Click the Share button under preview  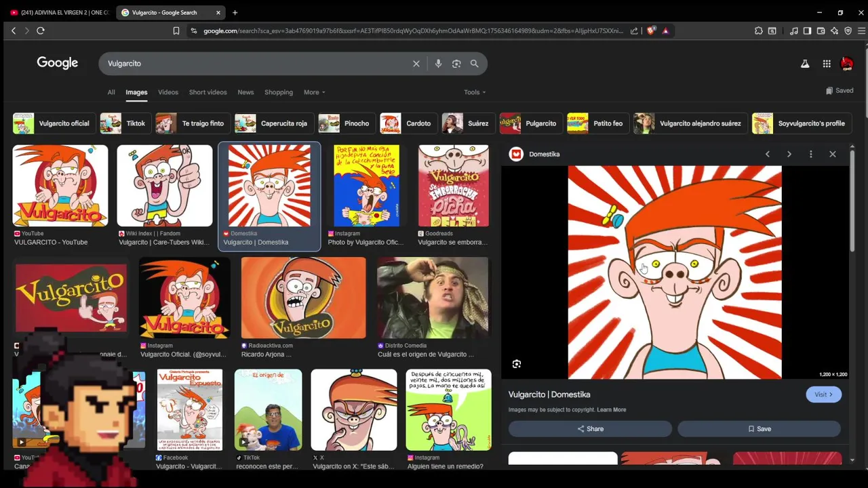click(x=590, y=429)
